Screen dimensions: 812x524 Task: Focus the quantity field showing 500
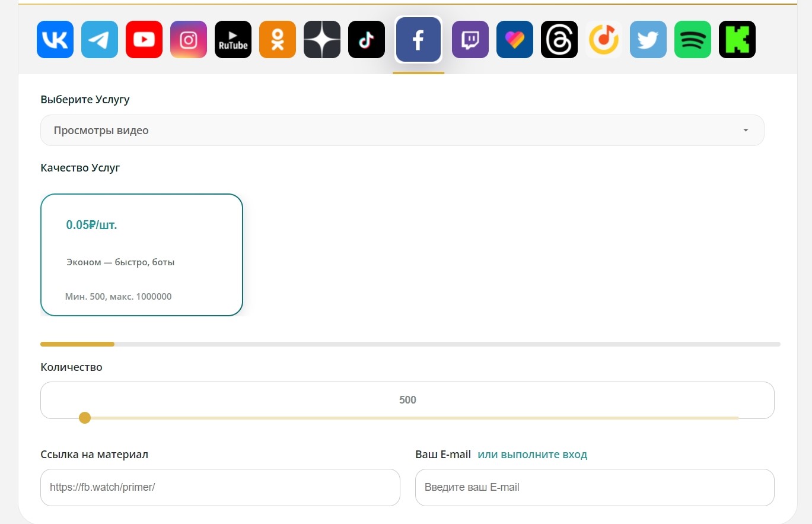tap(407, 400)
